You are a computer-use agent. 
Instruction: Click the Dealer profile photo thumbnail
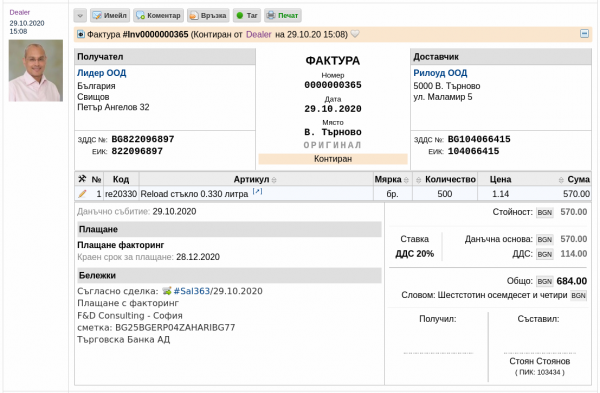tap(36, 70)
